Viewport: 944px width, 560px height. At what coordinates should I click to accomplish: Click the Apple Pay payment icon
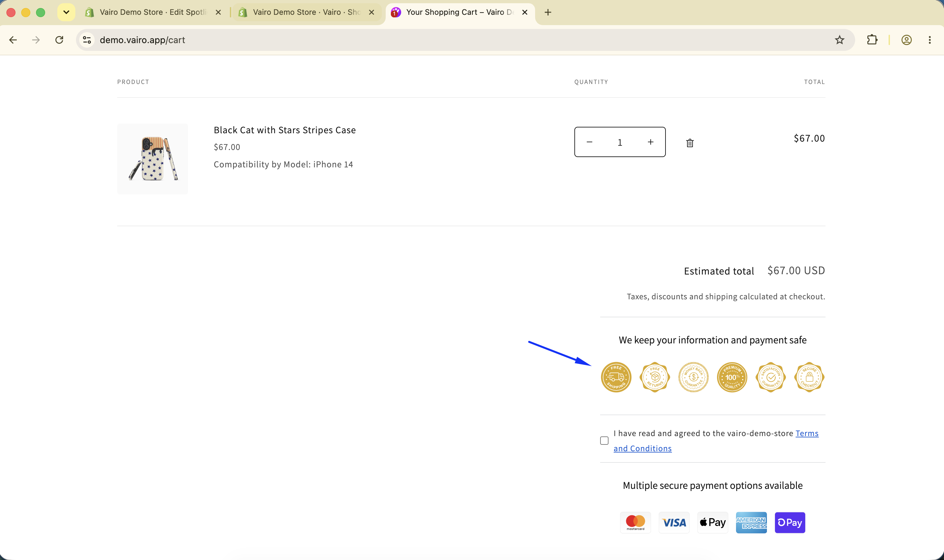(713, 522)
